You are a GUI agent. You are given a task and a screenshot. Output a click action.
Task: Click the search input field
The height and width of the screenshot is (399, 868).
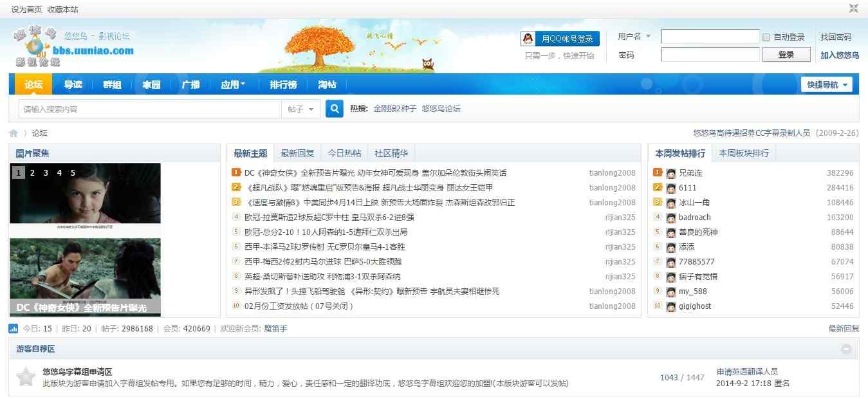pos(148,109)
